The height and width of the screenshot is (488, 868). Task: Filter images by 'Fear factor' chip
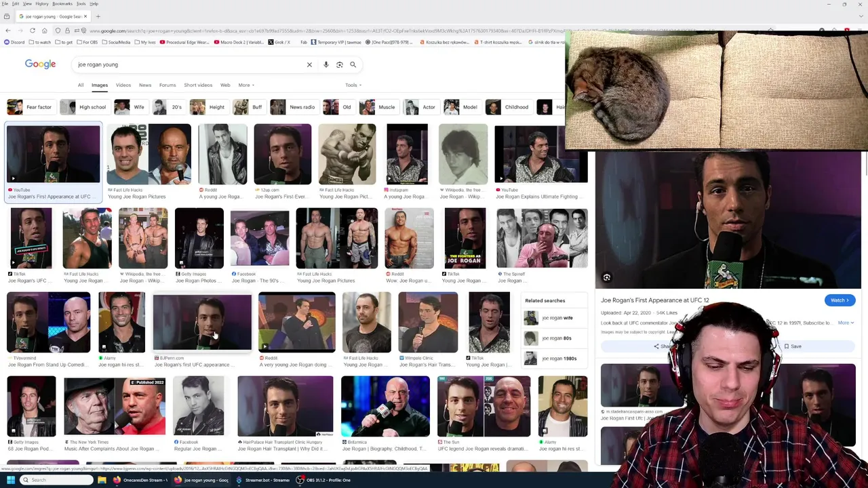click(x=31, y=107)
